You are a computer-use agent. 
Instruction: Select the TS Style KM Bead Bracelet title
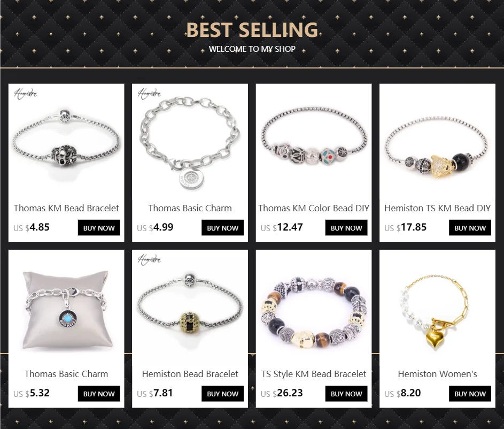point(314,374)
